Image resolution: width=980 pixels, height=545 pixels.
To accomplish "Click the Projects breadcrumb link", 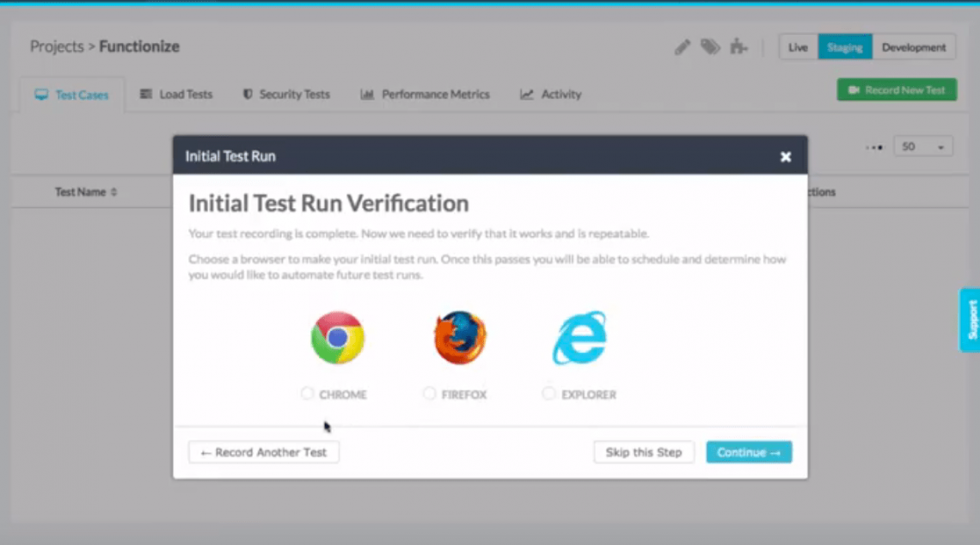I will click(x=57, y=47).
